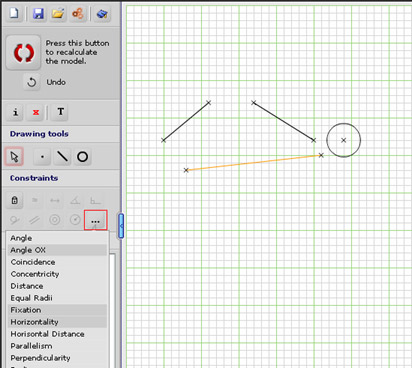Select the orange highlighted line on the canvas
This screenshot has width=412, height=368.
[x=253, y=163]
